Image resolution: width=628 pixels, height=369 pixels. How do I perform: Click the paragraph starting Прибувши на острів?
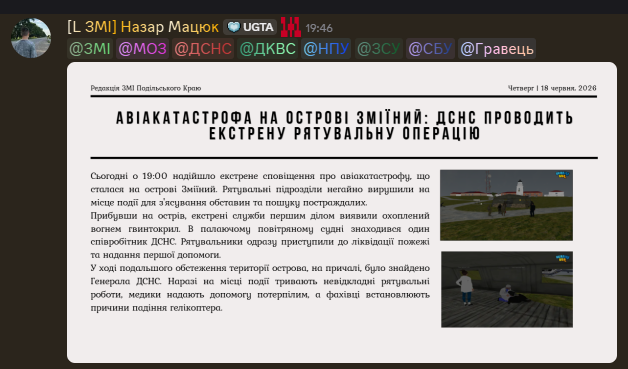[x=260, y=235]
